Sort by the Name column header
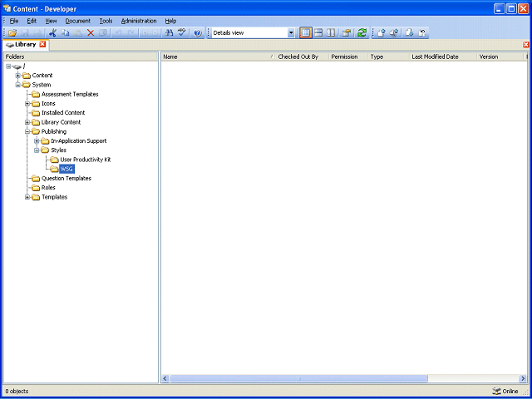This screenshot has width=532, height=399. (x=218, y=57)
